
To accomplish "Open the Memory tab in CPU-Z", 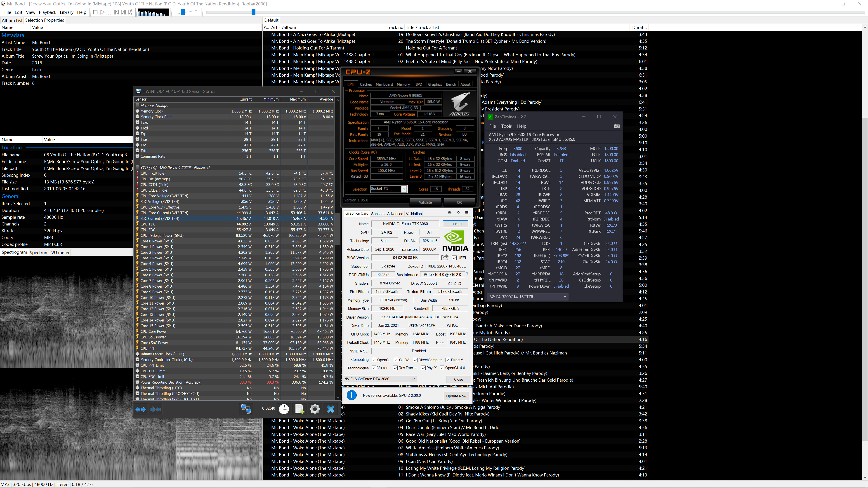I will pyautogui.click(x=403, y=84).
